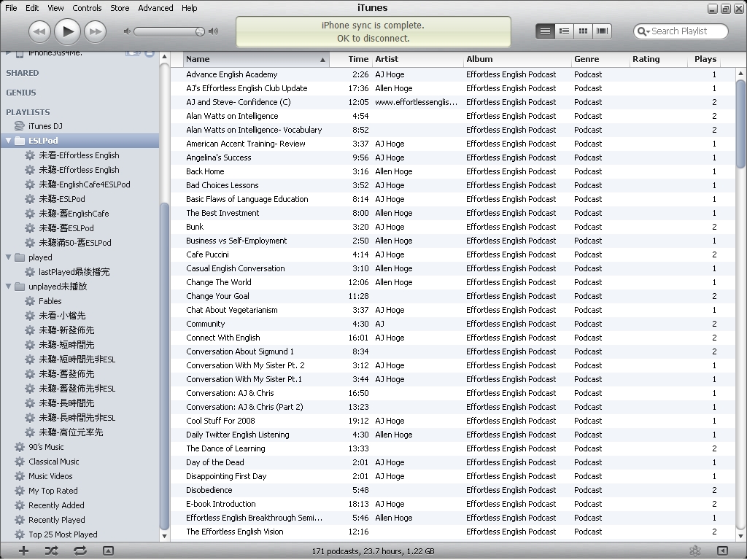Click the track list scrollbar thumb
The width and height of the screenshot is (747, 560).
[x=741, y=124]
